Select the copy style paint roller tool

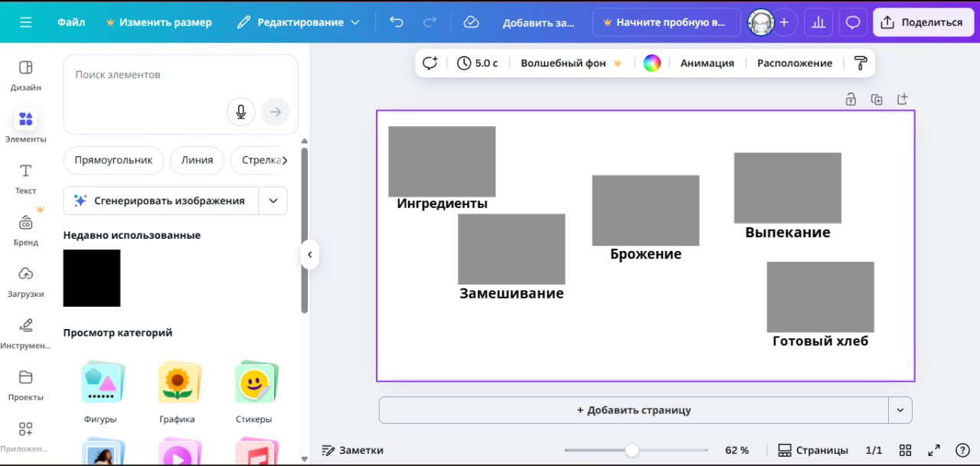pos(861,63)
